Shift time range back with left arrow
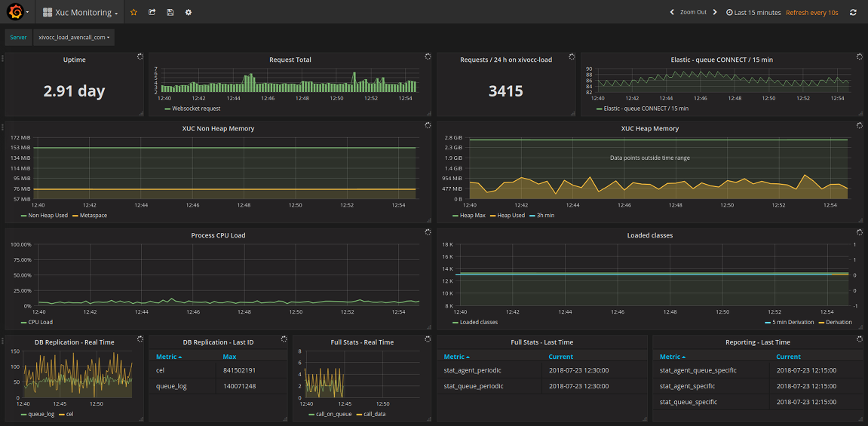Image resolution: width=868 pixels, height=426 pixels. pos(672,12)
